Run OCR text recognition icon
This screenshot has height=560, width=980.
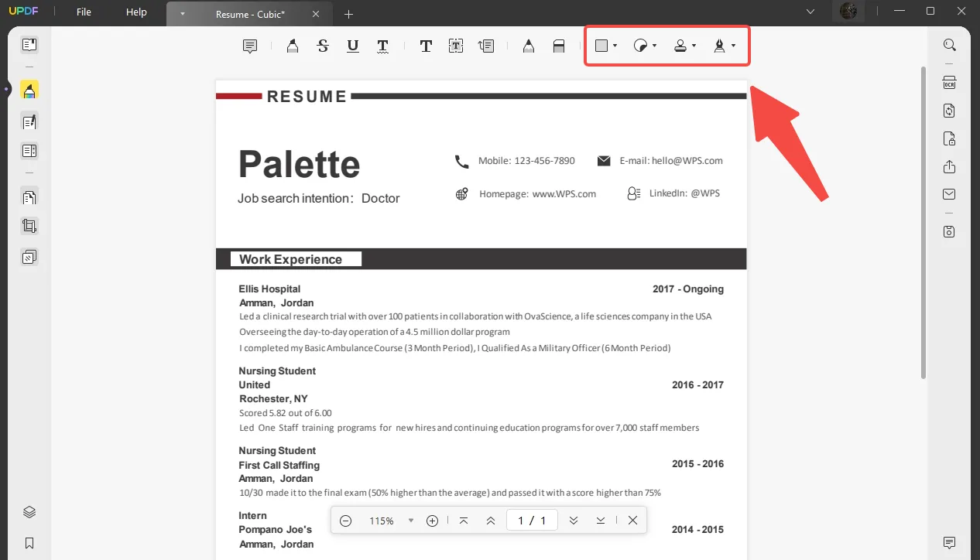tap(950, 83)
